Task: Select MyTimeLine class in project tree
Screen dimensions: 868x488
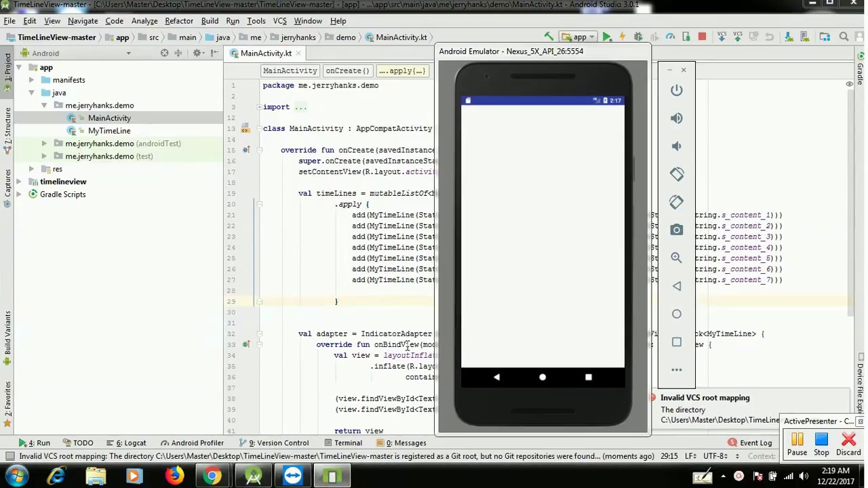Action: [108, 131]
